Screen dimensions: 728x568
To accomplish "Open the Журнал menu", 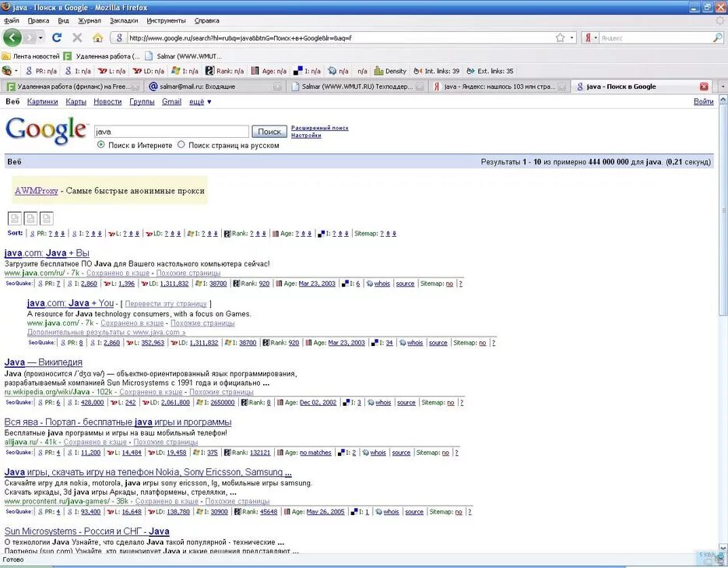I will (89, 20).
